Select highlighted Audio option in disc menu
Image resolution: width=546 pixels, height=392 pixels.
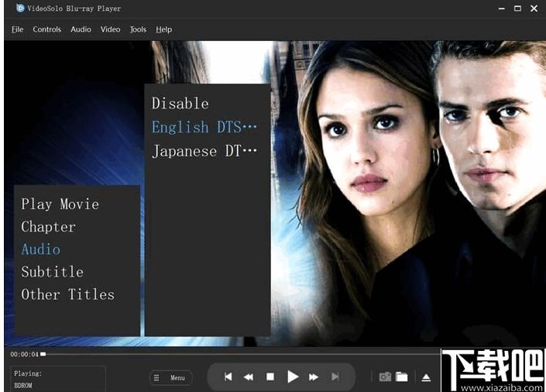click(41, 249)
